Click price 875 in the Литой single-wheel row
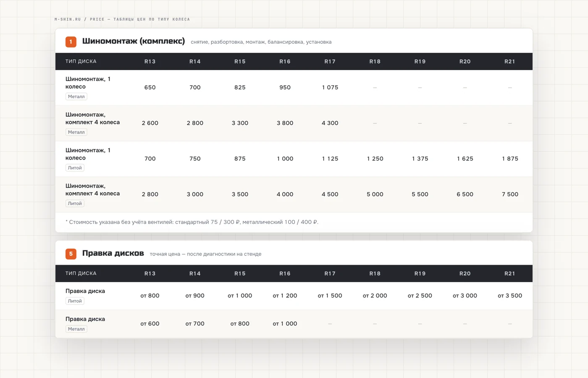The width and height of the screenshot is (588, 378). tap(240, 159)
